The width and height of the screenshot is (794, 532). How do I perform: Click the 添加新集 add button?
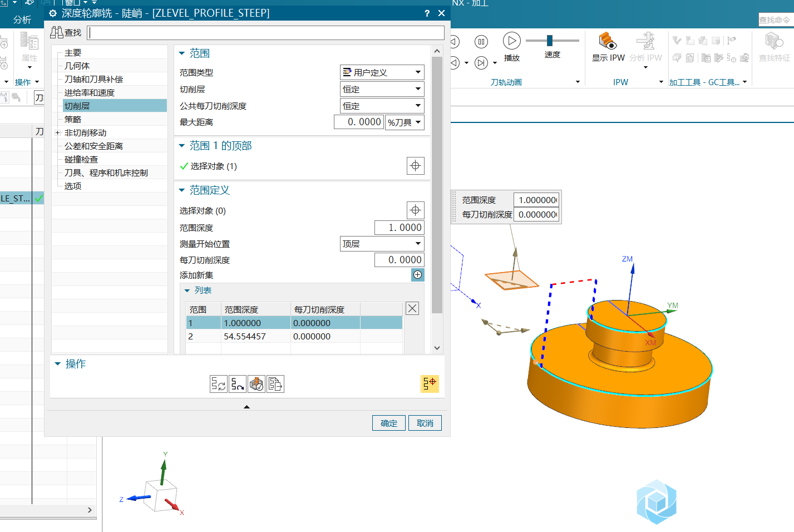(418, 275)
